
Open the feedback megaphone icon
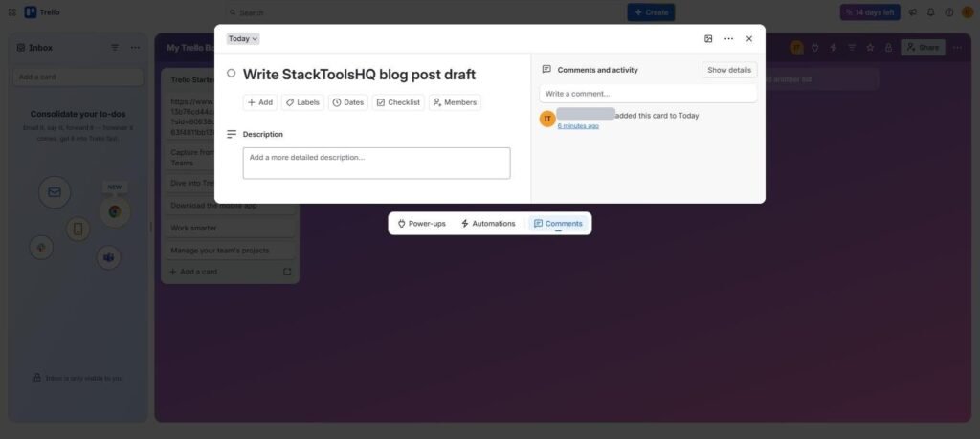click(x=912, y=12)
